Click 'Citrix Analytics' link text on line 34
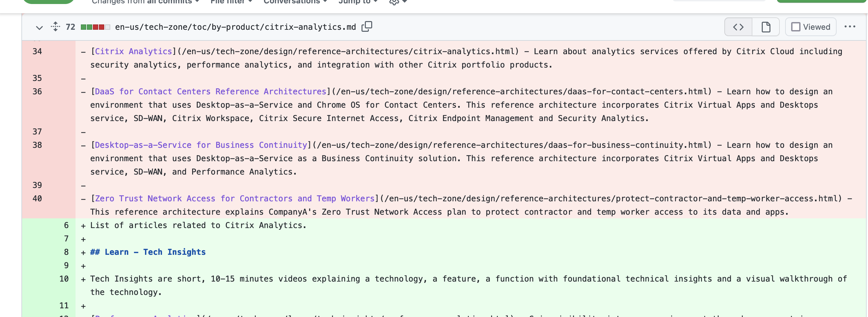868x317 pixels. [133, 51]
